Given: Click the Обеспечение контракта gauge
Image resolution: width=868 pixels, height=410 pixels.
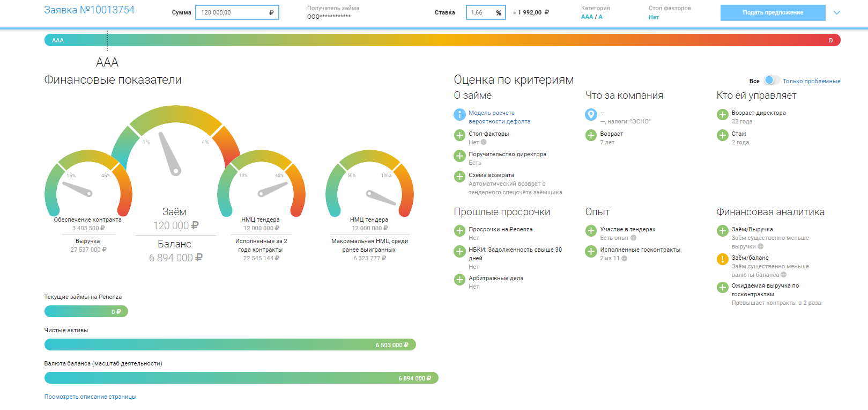Looking at the screenshot, I should point(88,182).
